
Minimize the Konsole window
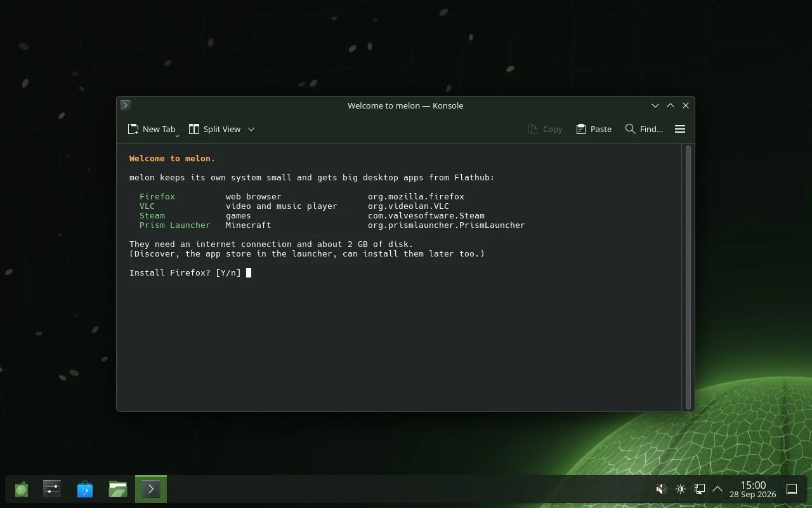655,105
